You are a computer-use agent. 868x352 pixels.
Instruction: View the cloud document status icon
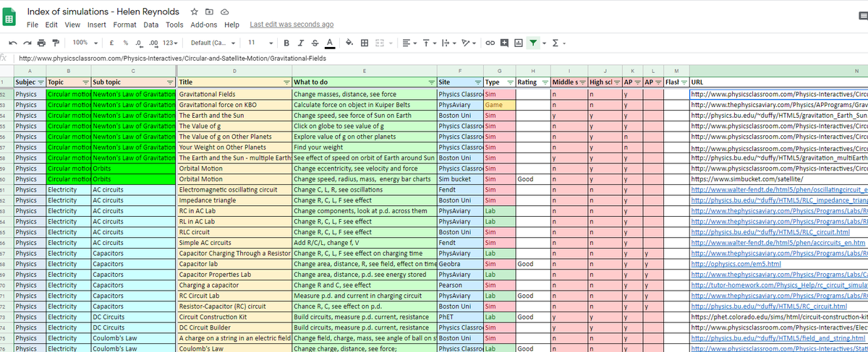pyautogui.click(x=224, y=12)
